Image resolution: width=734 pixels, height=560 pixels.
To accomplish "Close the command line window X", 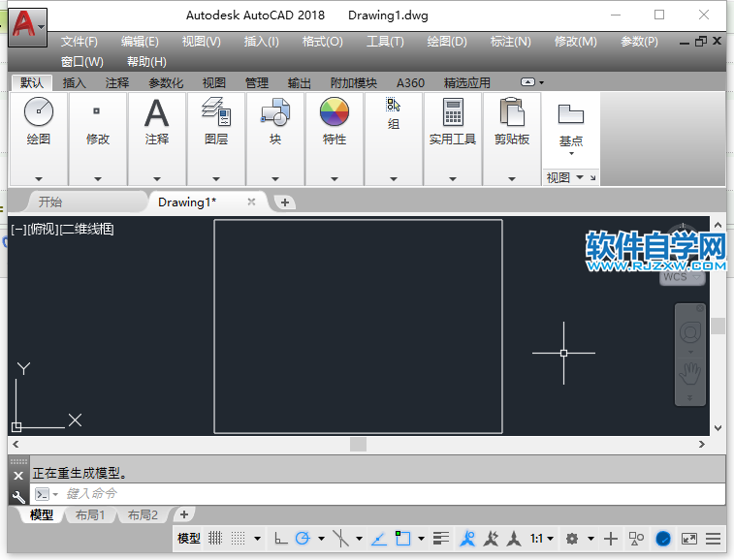I will [x=18, y=476].
